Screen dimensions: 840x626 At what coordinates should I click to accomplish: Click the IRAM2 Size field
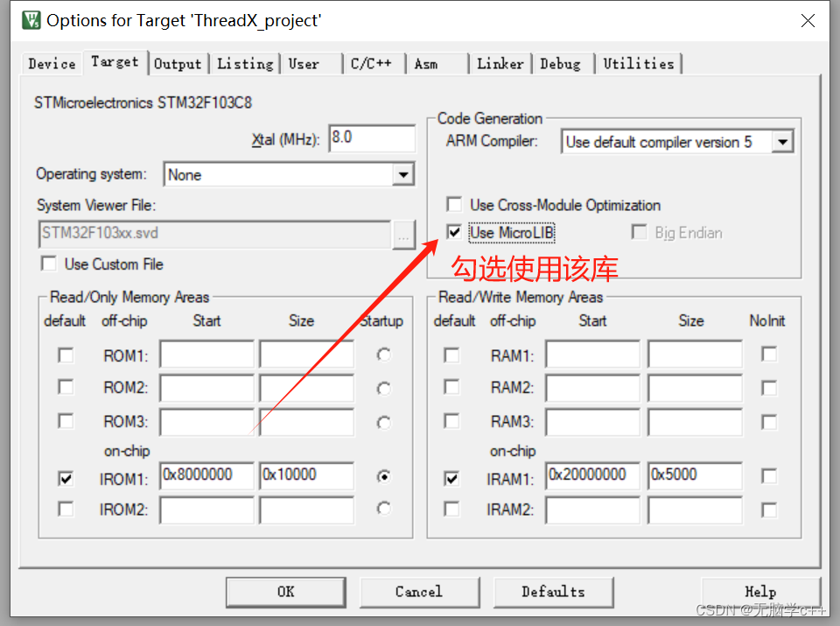(x=695, y=510)
